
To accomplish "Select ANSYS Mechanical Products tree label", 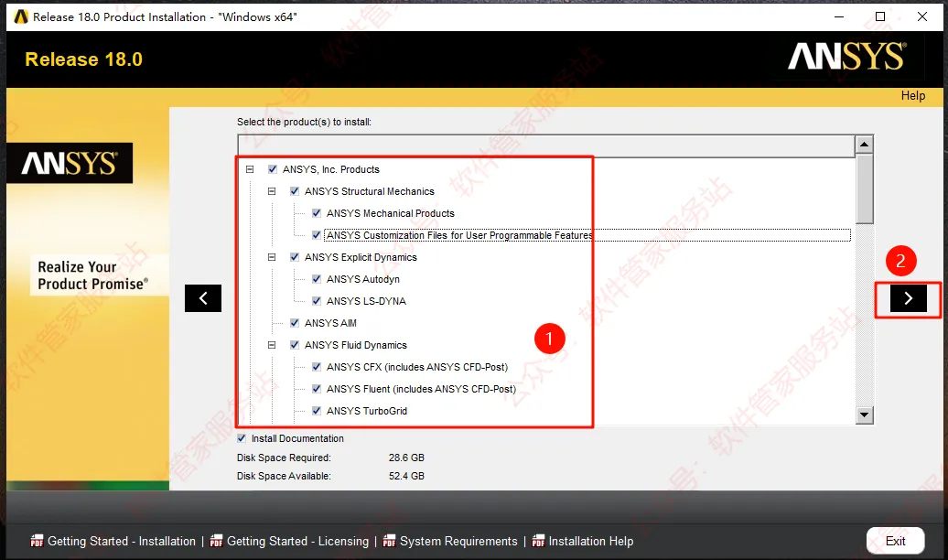I will coord(391,213).
